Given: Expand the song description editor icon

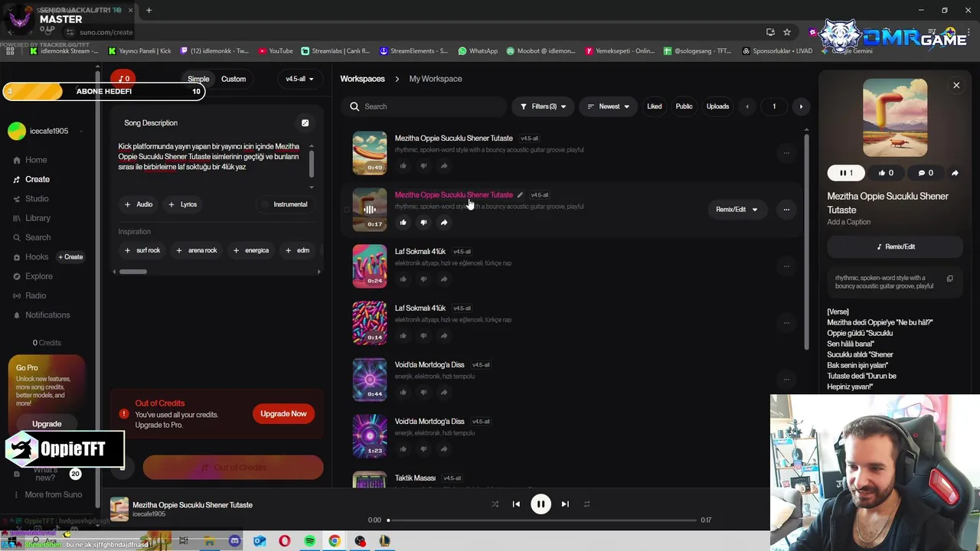Looking at the screenshot, I should [305, 123].
